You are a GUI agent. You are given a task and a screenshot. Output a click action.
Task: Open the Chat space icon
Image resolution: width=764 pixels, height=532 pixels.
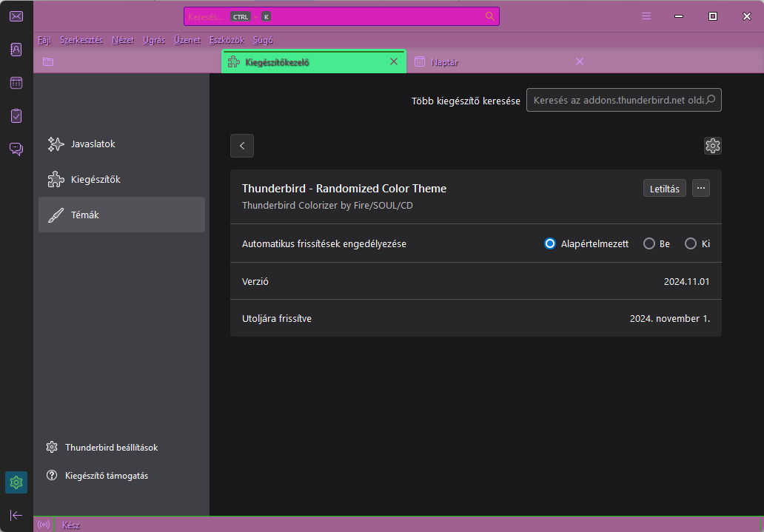pyautogui.click(x=16, y=149)
